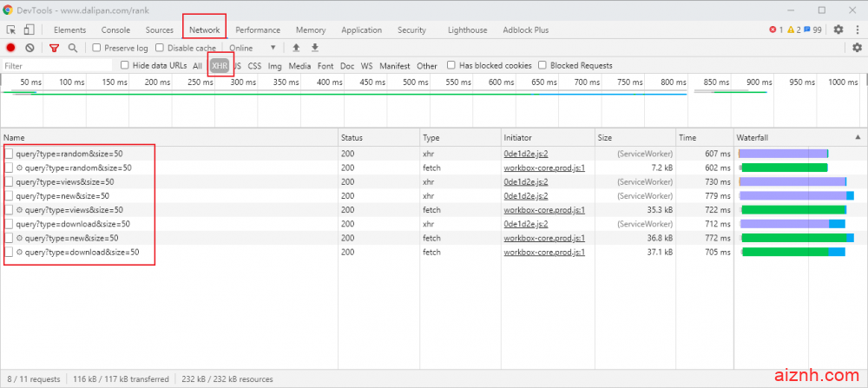The height and width of the screenshot is (388, 868).
Task: Click the Export HAR download arrow
Action: (315, 48)
